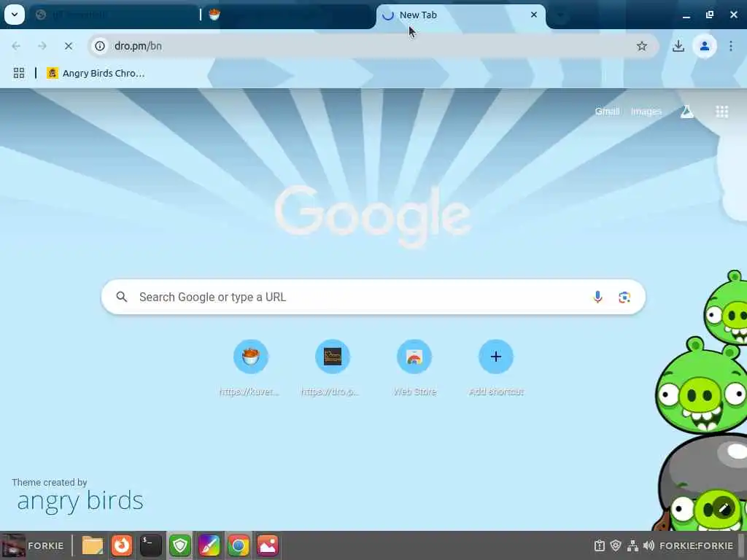Open the Angry Birds Chro… bookmark
Screen dimensions: 747x560
(96, 73)
